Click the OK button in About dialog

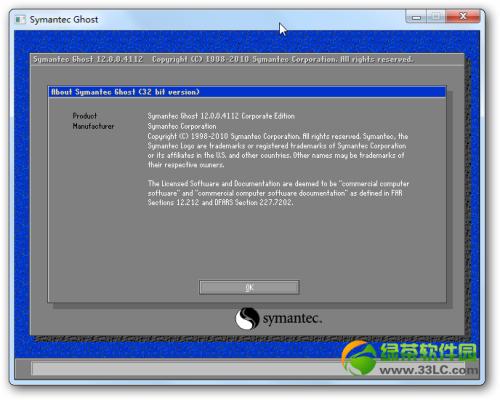coord(249,287)
